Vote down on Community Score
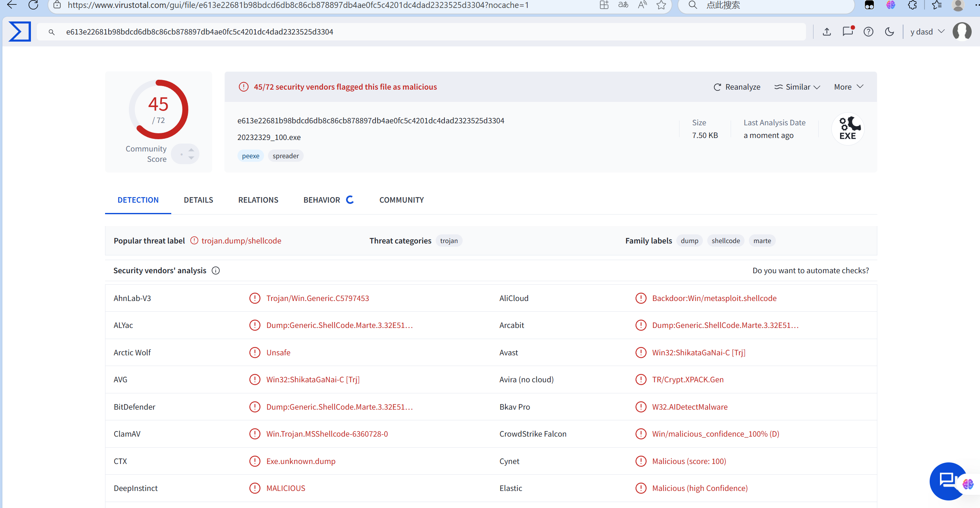Viewport: 980px width, 508px height. (x=191, y=158)
